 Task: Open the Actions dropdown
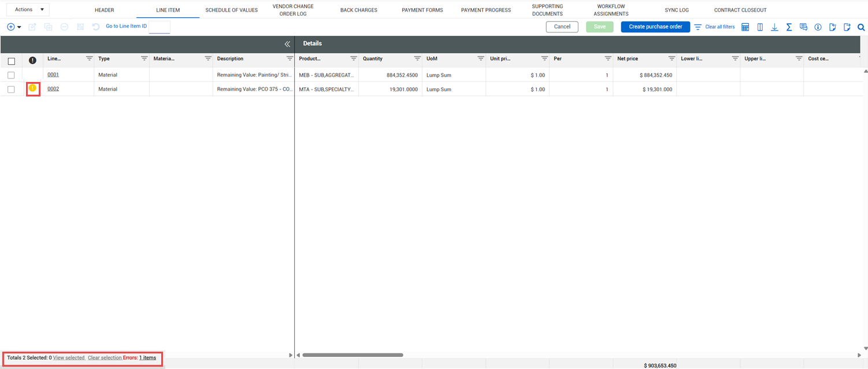point(28,10)
